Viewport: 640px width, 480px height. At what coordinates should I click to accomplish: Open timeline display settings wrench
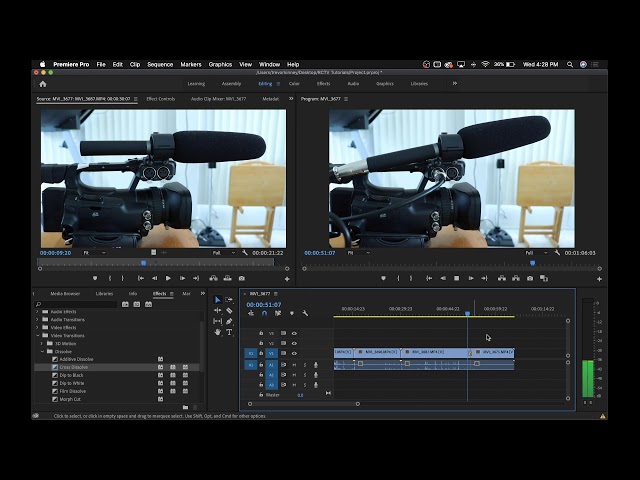(305, 313)
